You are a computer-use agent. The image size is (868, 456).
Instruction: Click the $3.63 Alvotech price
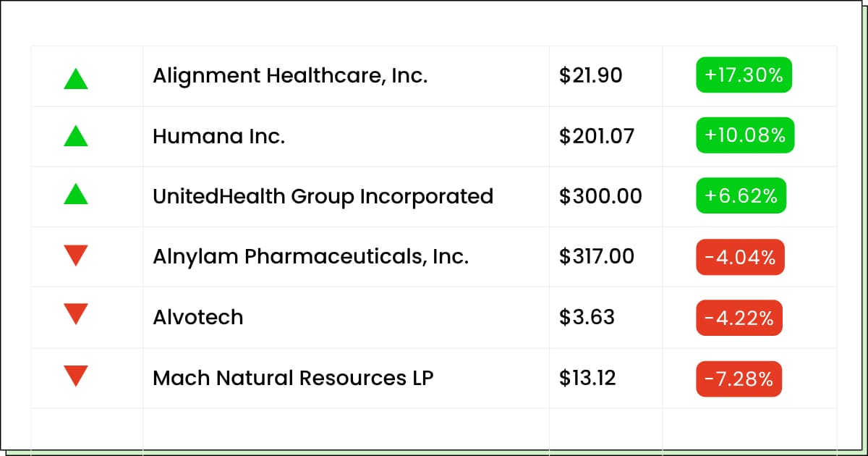(587, 317)
